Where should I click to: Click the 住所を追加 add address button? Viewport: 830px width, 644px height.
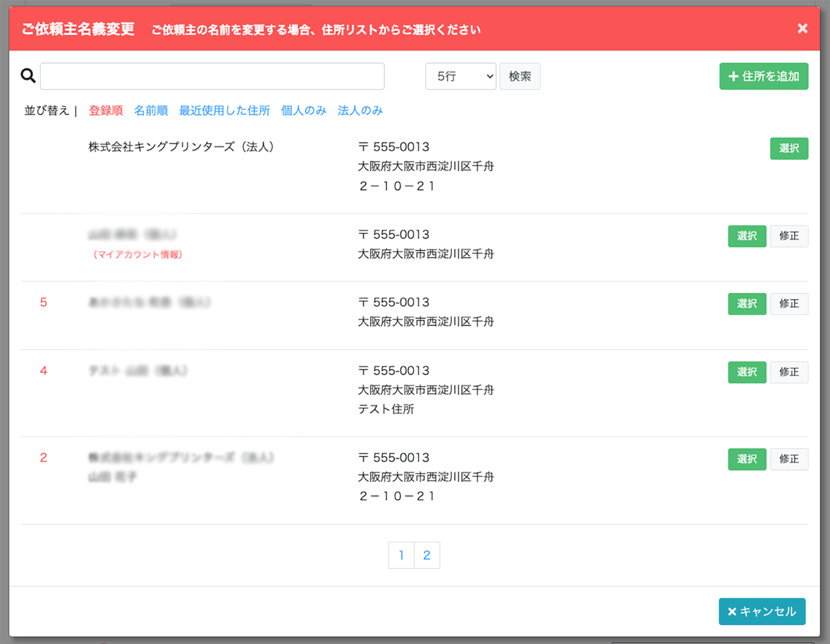click(763, 76)
